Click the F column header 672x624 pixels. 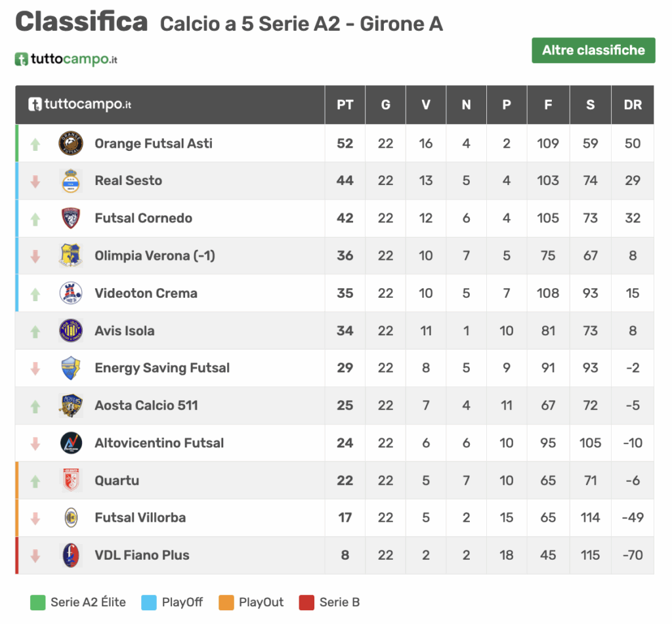point(548,104)
